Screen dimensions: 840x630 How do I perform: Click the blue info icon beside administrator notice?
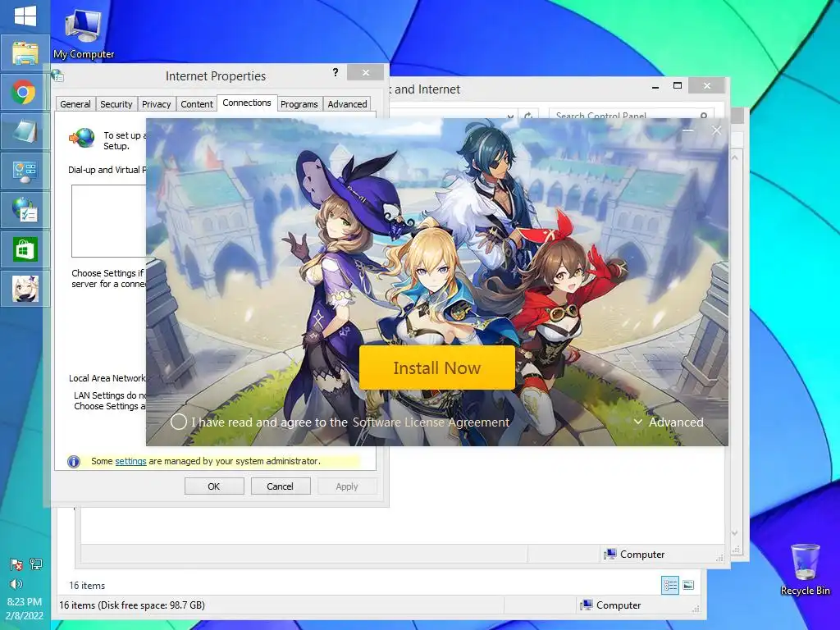coord(74,461)
